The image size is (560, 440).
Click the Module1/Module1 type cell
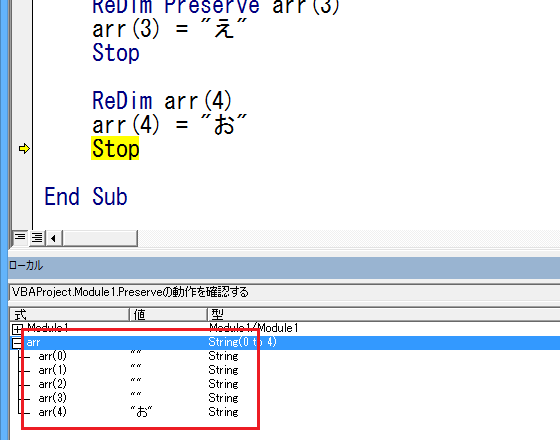coord(254,328)
